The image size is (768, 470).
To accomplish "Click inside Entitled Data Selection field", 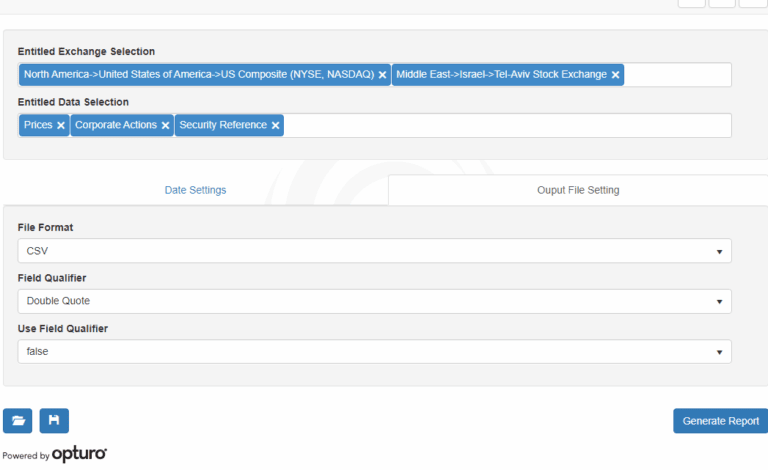I will tap(507, 126).
